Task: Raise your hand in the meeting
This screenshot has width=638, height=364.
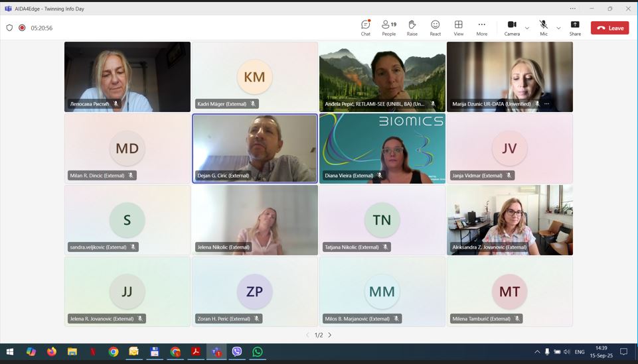Action: coord(412,27)
